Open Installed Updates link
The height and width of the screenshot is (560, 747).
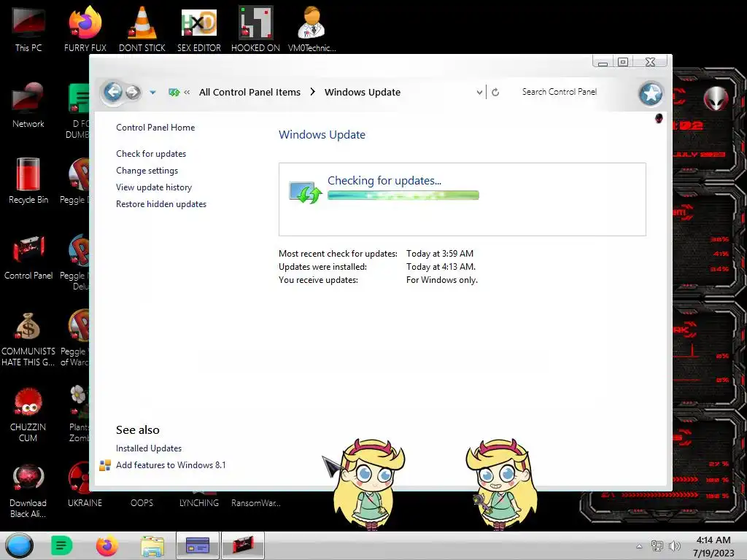click(149, 448)
